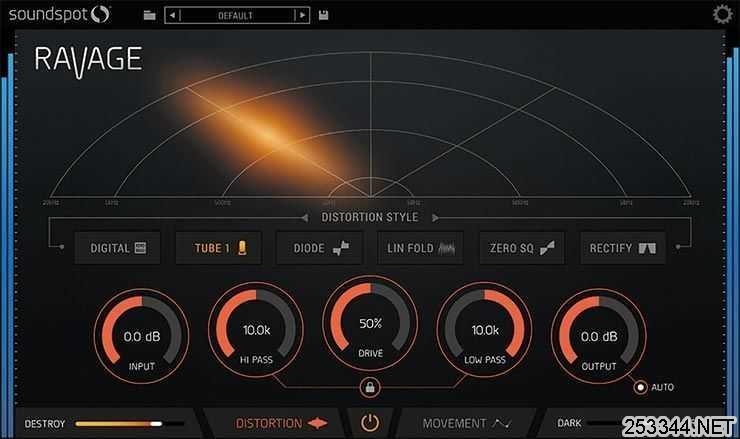Select the RECTIFY distortion style

pyautogui.click(x=623, y=248)
